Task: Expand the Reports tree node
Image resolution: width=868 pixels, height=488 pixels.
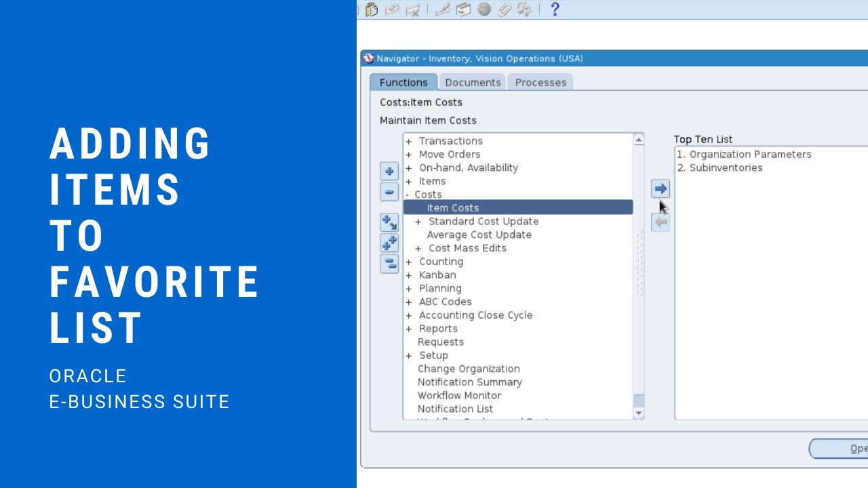Action: pos(409,329)
